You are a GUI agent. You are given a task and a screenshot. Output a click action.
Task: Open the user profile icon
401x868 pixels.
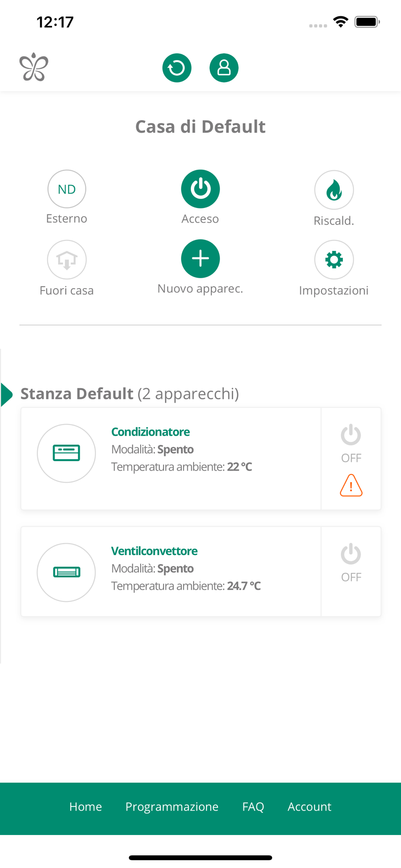point(224,68)
